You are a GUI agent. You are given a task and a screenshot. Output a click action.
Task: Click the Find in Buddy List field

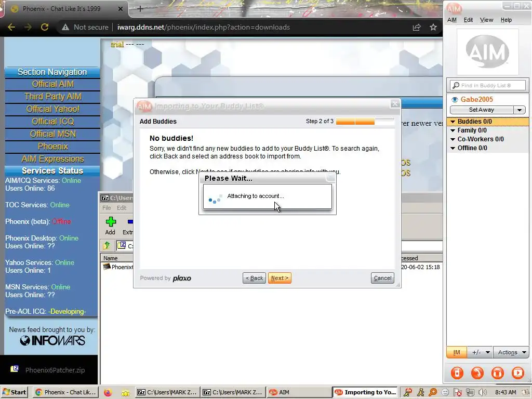(x=487, y=85)
